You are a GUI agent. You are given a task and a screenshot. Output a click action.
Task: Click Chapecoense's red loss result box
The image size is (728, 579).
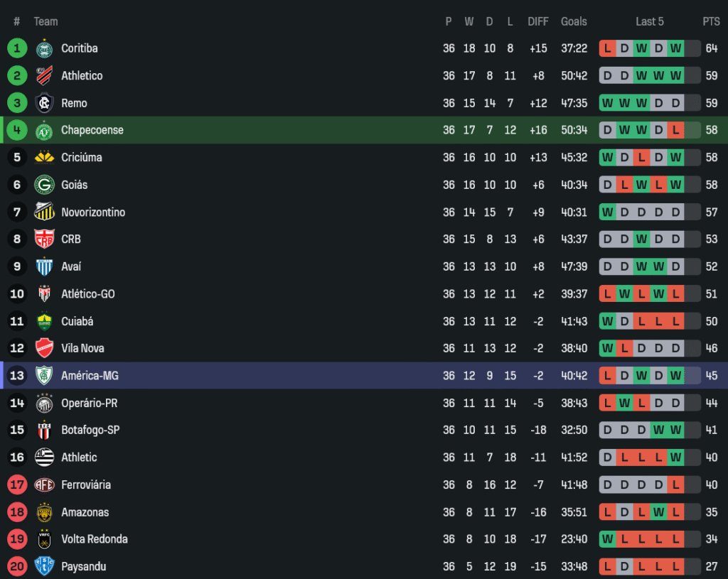tap(675, 131)
